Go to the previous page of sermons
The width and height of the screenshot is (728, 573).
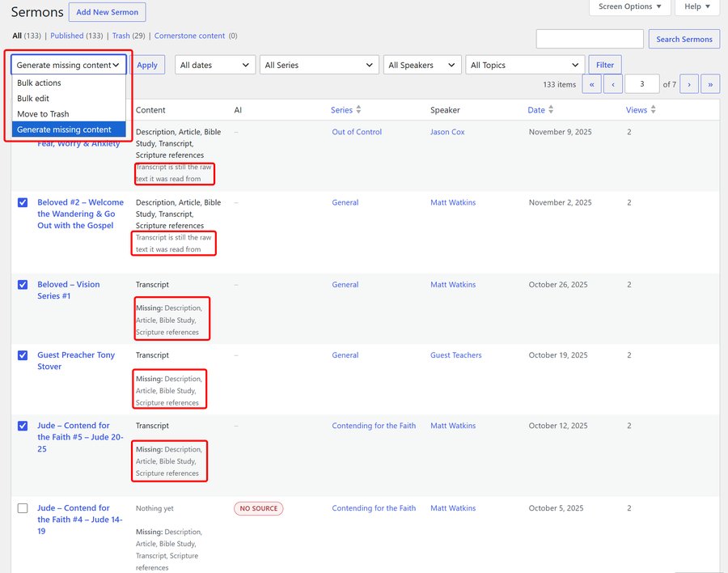pyautogui.click(x=613, y=84)
